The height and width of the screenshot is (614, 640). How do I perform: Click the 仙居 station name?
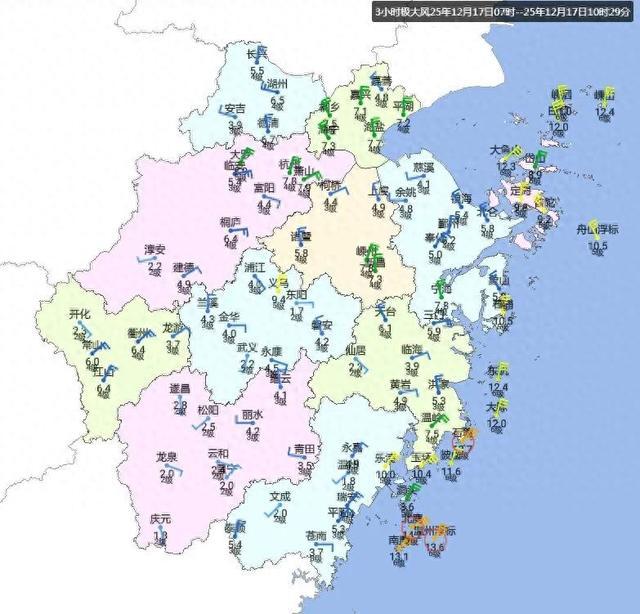tap(356, 350)
